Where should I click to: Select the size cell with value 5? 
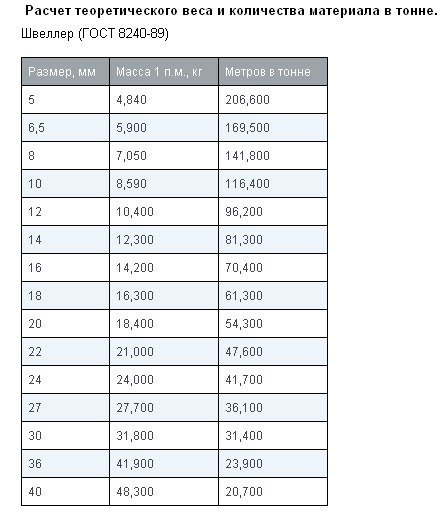pyautogui.click(x=65, y=100)
